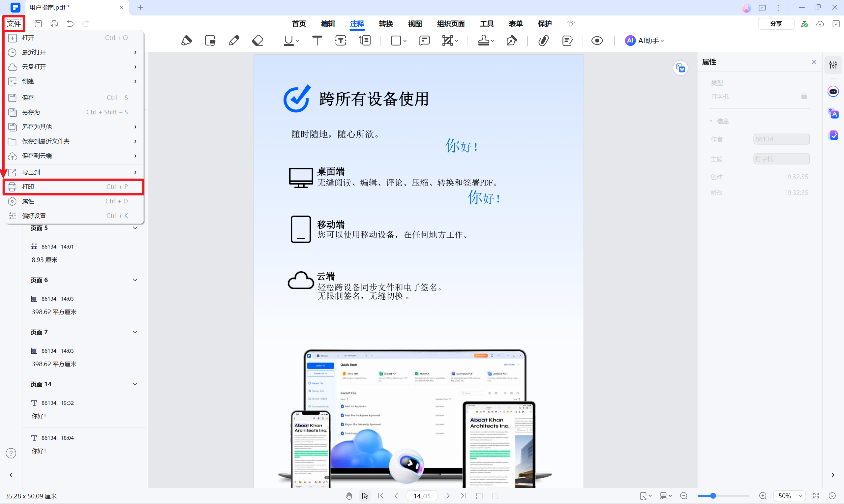Screen dimensions: 844x504
Task: Select the signature pen tool
Action: tap(512, 40)
